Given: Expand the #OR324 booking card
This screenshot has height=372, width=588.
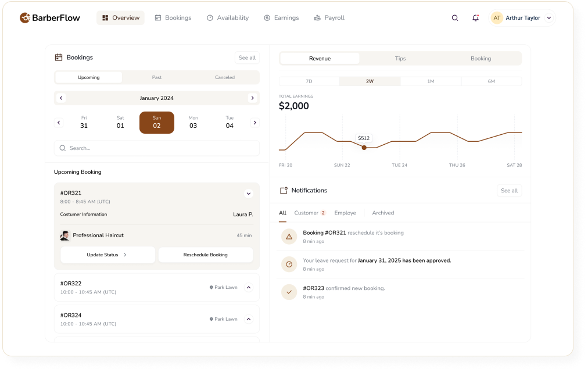Looking at the screenshot, I should [248, 319].
